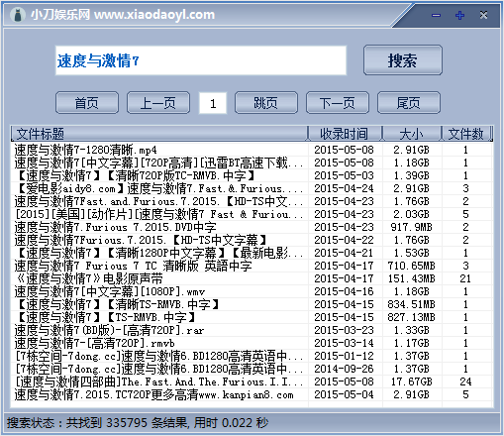Viewport: 504px width, 436px height.
Task: Sort results by 大小 column header
Action: [x=412, y=134]
